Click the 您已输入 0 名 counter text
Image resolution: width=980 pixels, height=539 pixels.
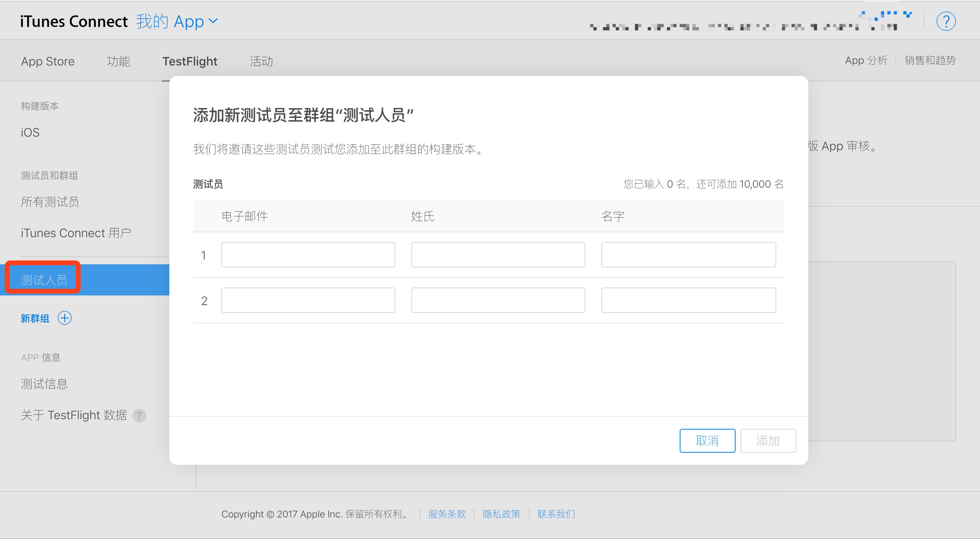pyautogui.click(x=704, y=184)
